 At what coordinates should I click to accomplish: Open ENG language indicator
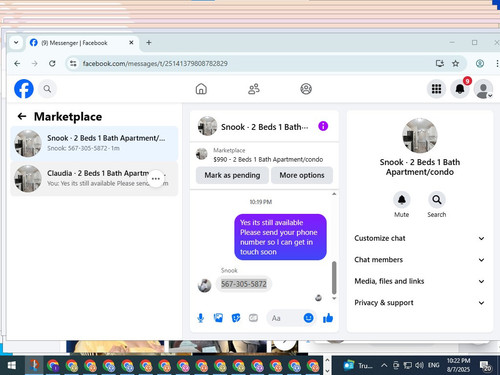(433, 365)
